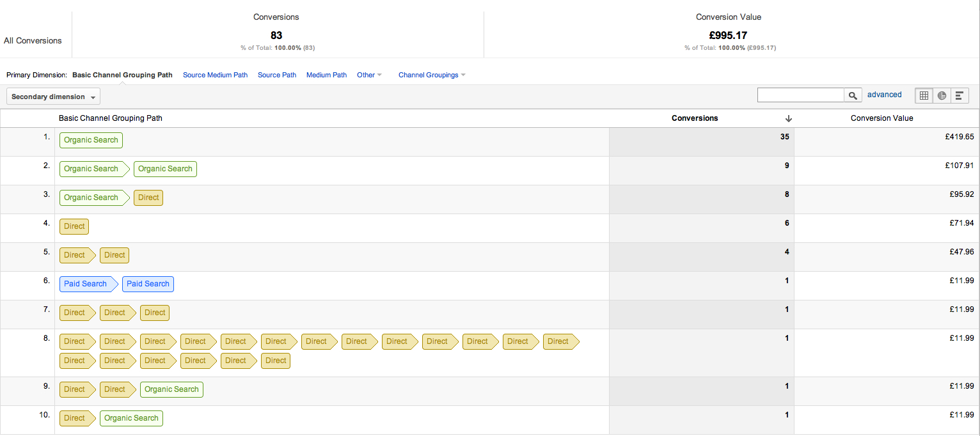Open the Secondary dimension dropdown
Screen dimensions: 980x436
(53, 97)
